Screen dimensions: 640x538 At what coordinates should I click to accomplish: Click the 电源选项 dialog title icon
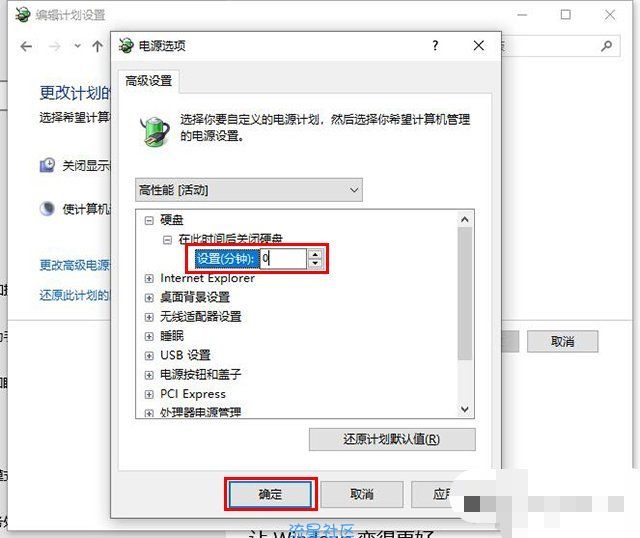coord(126,45)
